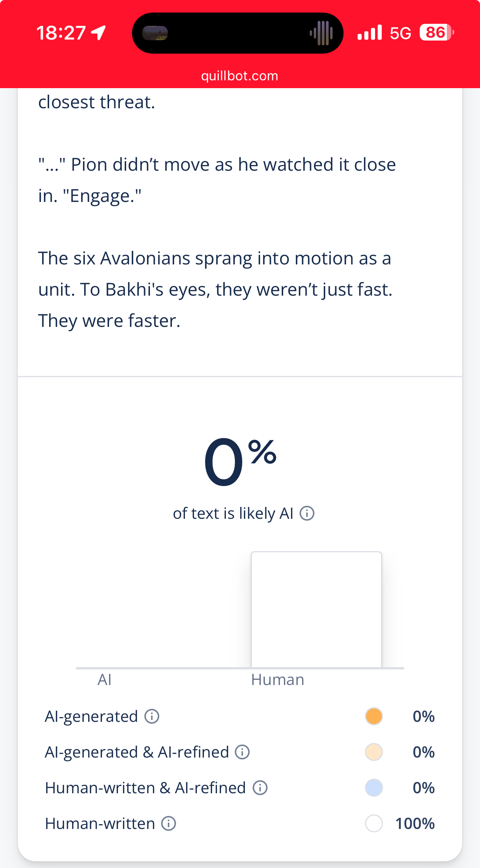
Task: Tap the 18:27 clock in status bar
Action: (x=61, y=33)
